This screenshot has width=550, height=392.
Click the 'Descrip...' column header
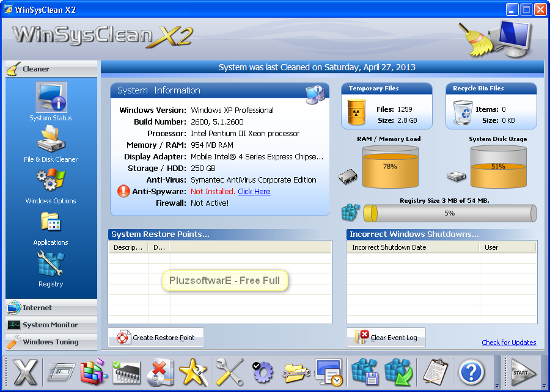pyautogui.click(x=128, y=247)
